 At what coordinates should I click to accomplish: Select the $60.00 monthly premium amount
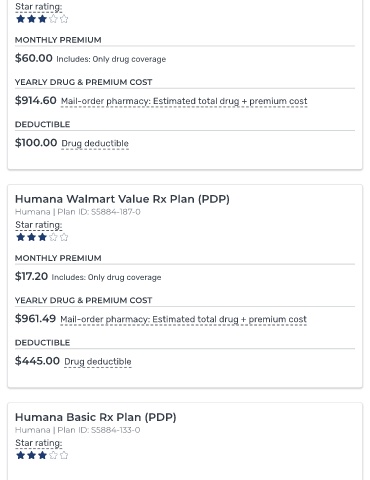pos(34,58)
